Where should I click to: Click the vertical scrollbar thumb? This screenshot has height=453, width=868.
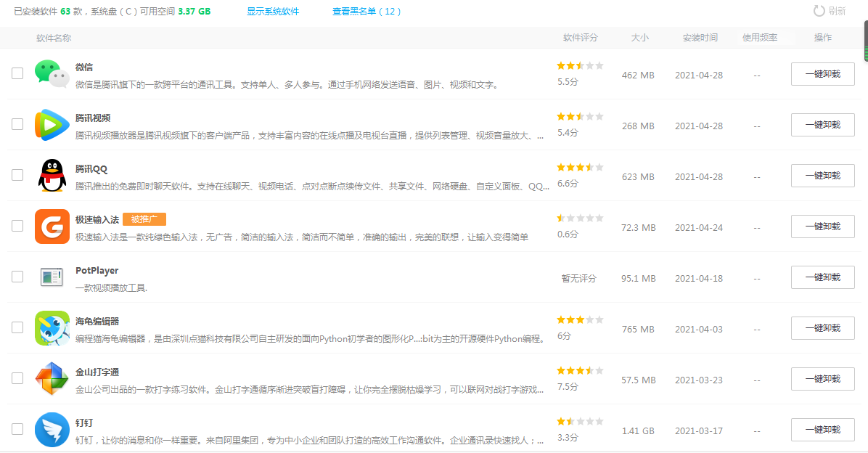(x=866, y=41)
